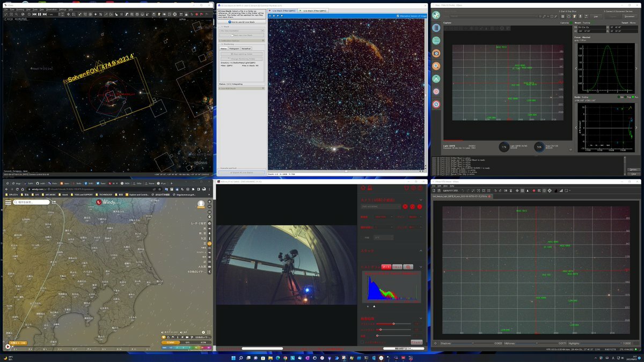Open the ZWO ASI290MC camera dropdown
The height and width of the screenshot is (362, 644).
[381, 206]
